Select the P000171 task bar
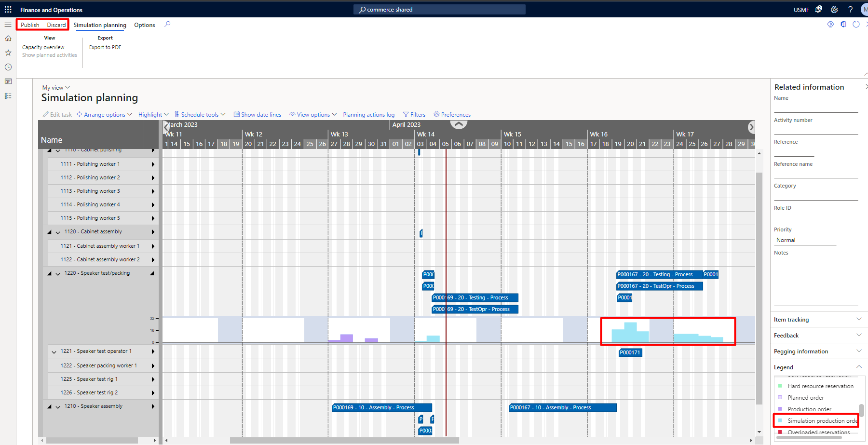The image size is (868, 445). coord(630,352)
